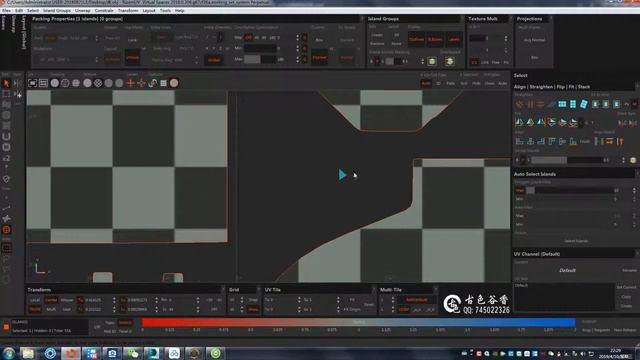This screenshot has height=360, width=640.
Task: Open the Transform menu
Action: click(128, 11)
